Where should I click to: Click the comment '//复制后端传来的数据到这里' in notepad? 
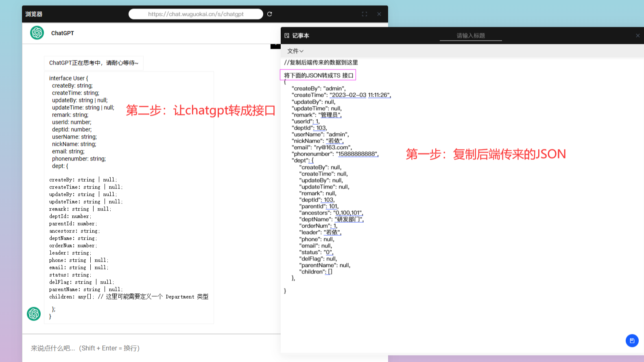click(321, 62)
